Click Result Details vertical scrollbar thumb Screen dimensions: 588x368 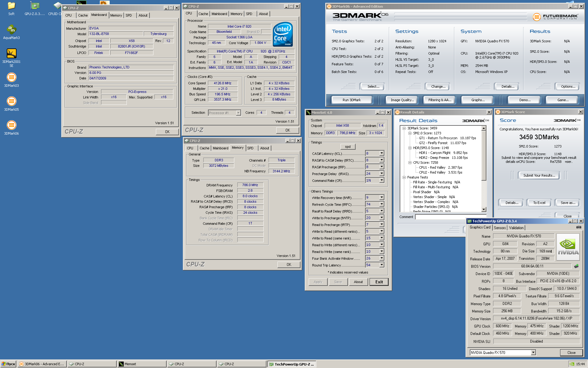point(484,156)
